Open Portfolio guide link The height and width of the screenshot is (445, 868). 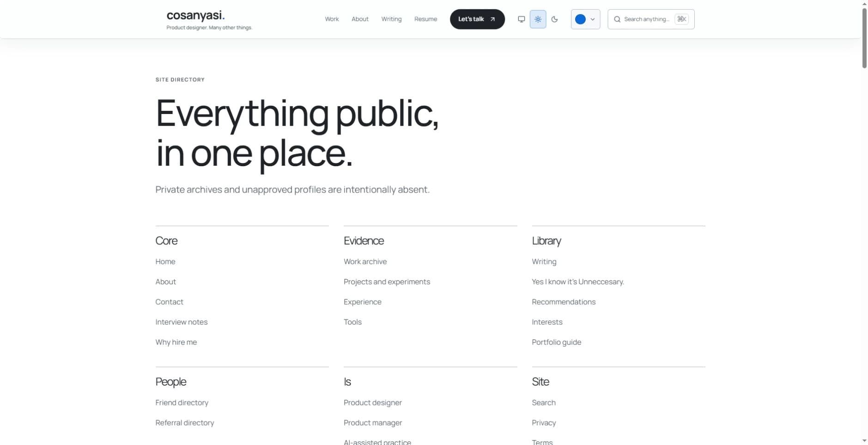point(556,342)
